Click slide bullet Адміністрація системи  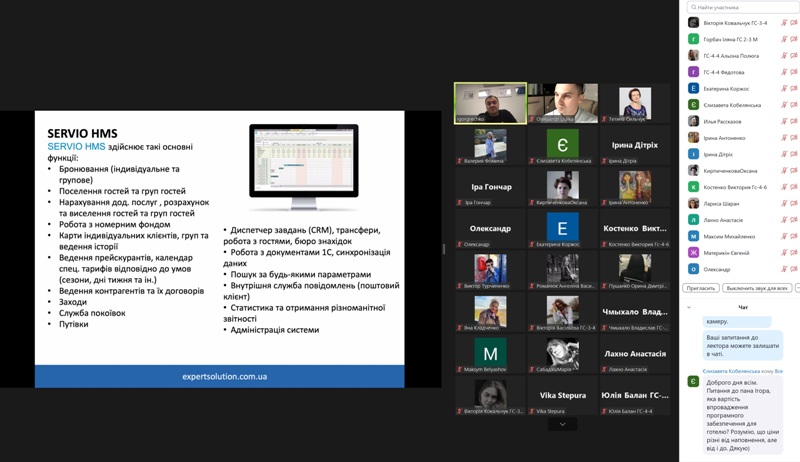pyautogui.click(x=274, y=330)
